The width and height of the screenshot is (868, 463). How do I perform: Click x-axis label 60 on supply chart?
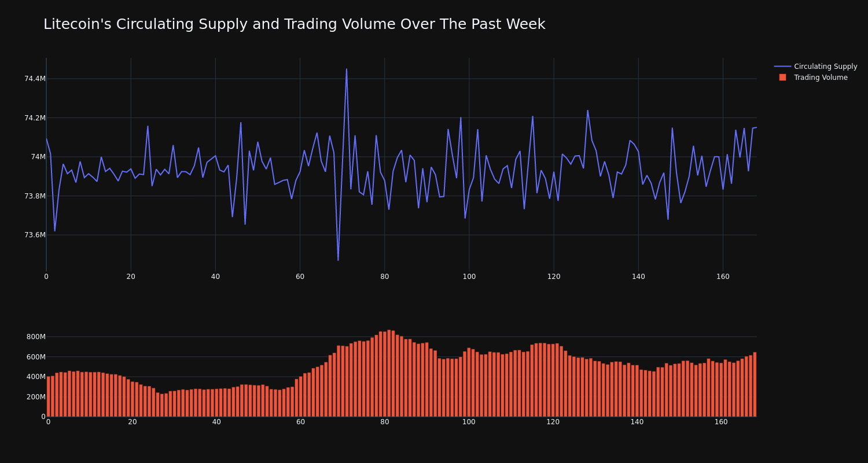click(x=300, y=277)
